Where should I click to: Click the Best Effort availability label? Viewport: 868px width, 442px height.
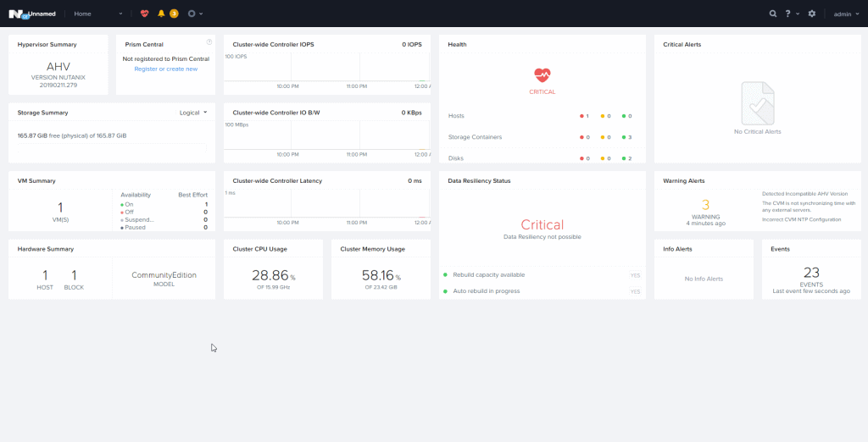click(x=192, y=195)
